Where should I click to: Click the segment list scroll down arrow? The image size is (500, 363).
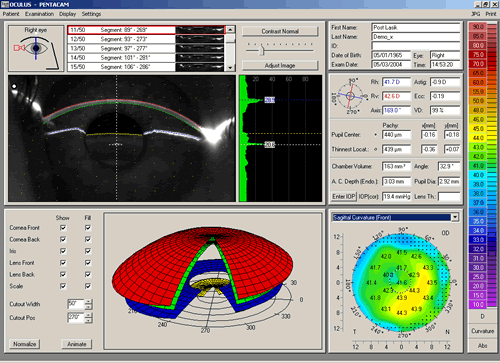230,67
